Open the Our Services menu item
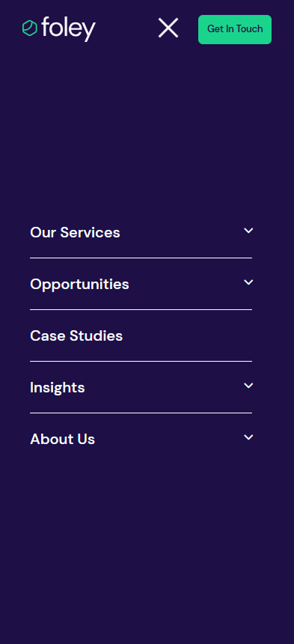 (x=75, y=232)
